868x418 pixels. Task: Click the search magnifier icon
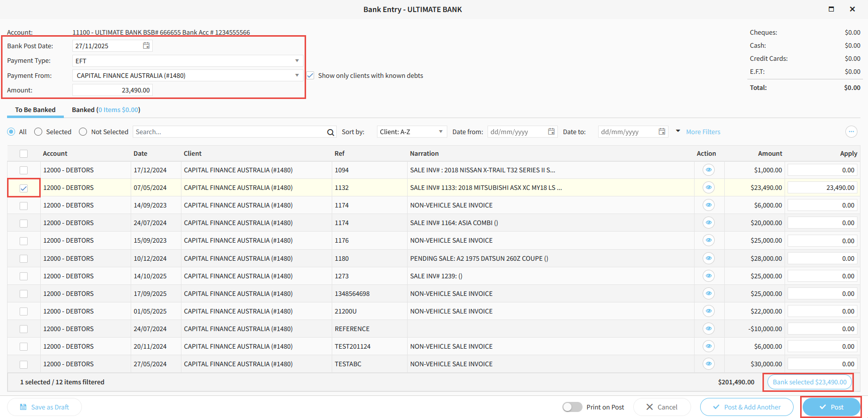click(x=330, y=132)
